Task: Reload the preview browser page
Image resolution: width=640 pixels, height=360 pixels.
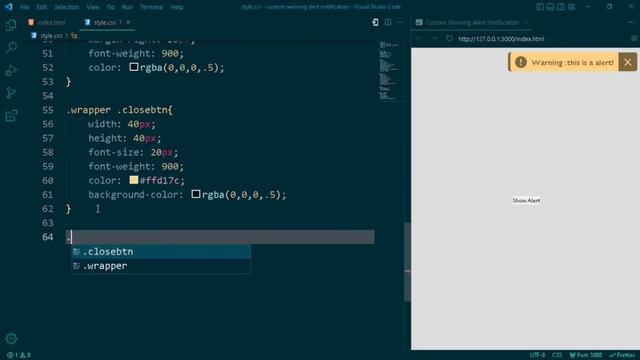Action: (x=449, y=38)
